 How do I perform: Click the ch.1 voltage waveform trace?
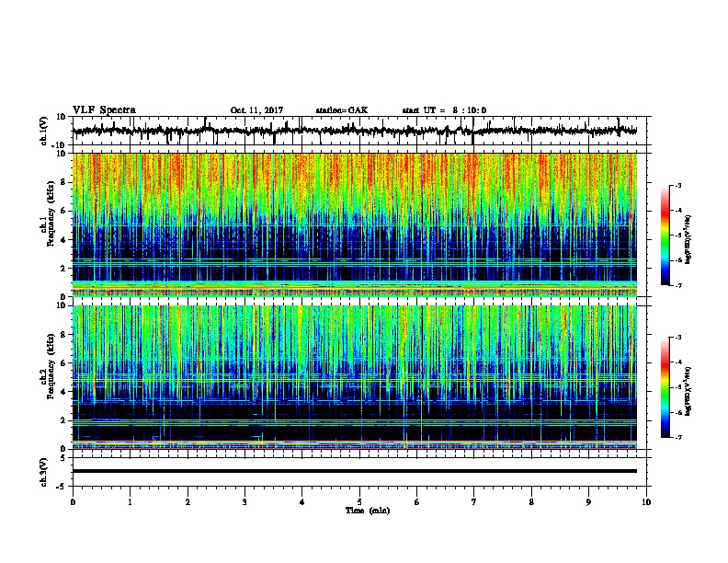[x=355, y=131]
